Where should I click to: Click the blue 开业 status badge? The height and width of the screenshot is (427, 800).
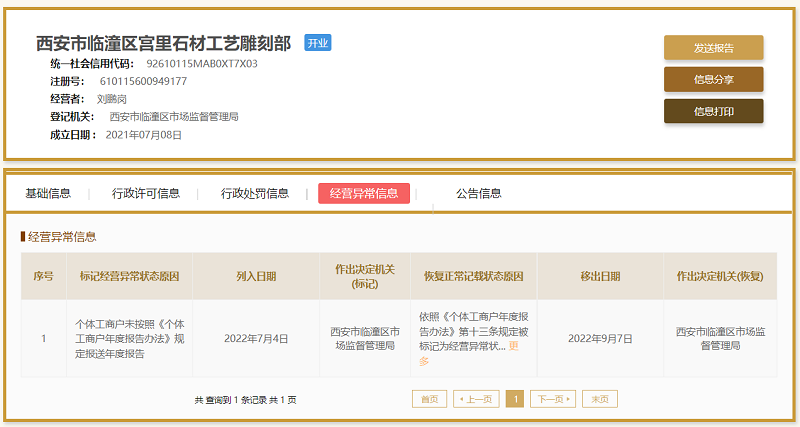click(317, 43)
